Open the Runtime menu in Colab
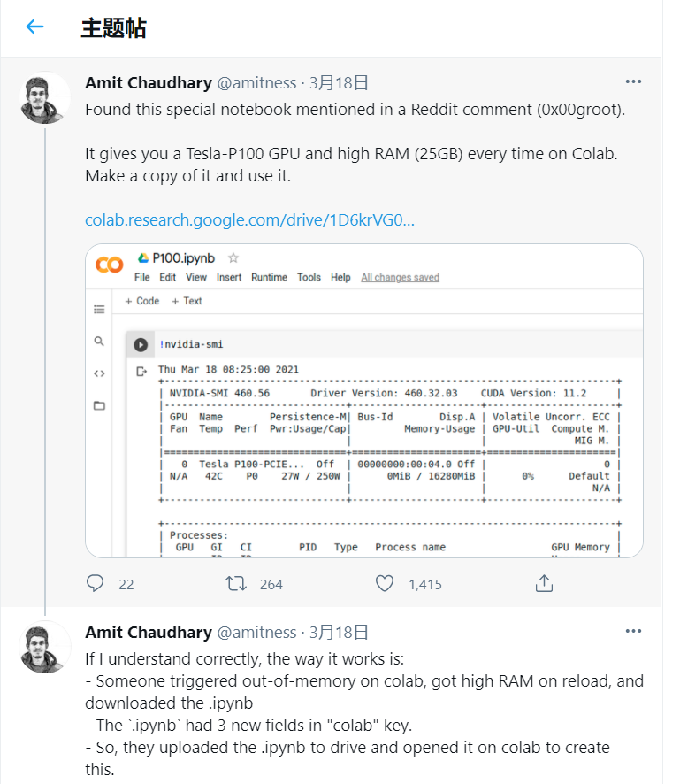The image size is (680, 784). (x=269, y=277)
